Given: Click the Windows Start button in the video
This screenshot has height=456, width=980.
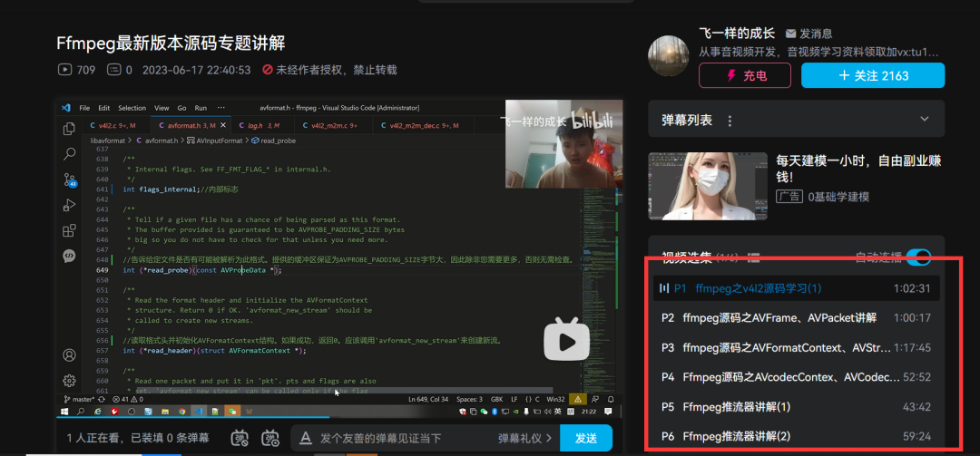Looking at the screenshot, I should [64, 412].
